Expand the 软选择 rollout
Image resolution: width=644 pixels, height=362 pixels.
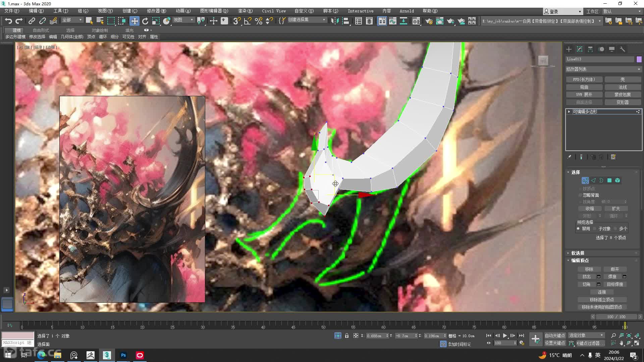coord(578,253)
